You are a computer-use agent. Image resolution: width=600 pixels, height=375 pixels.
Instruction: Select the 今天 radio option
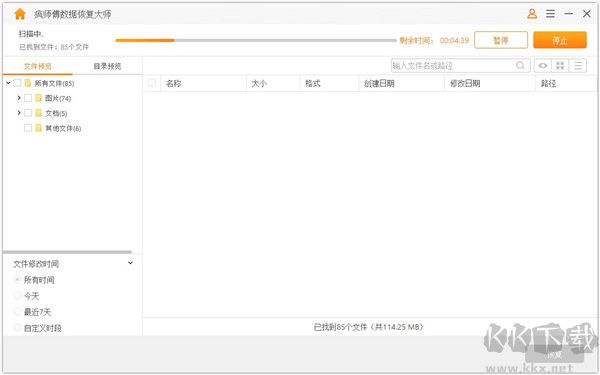(17, 295)
